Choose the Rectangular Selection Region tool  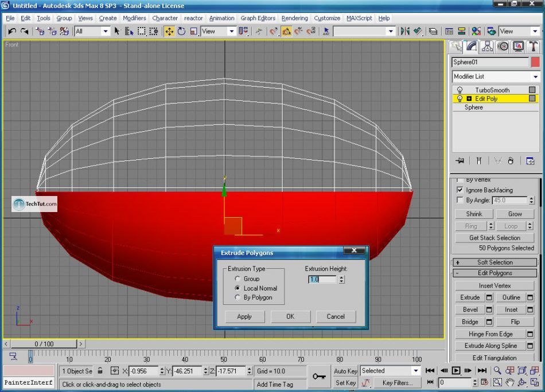(142, 32)
